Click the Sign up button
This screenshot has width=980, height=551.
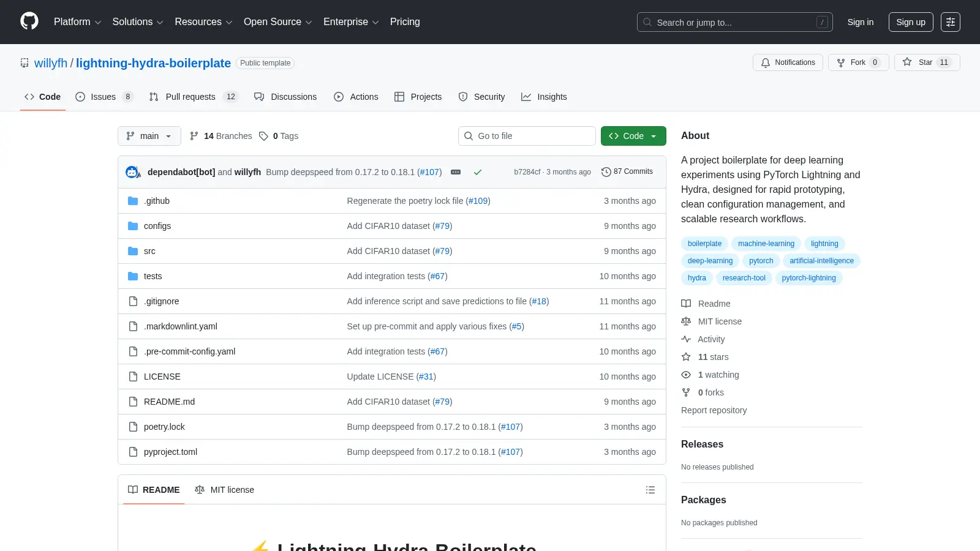coord(911,22)
